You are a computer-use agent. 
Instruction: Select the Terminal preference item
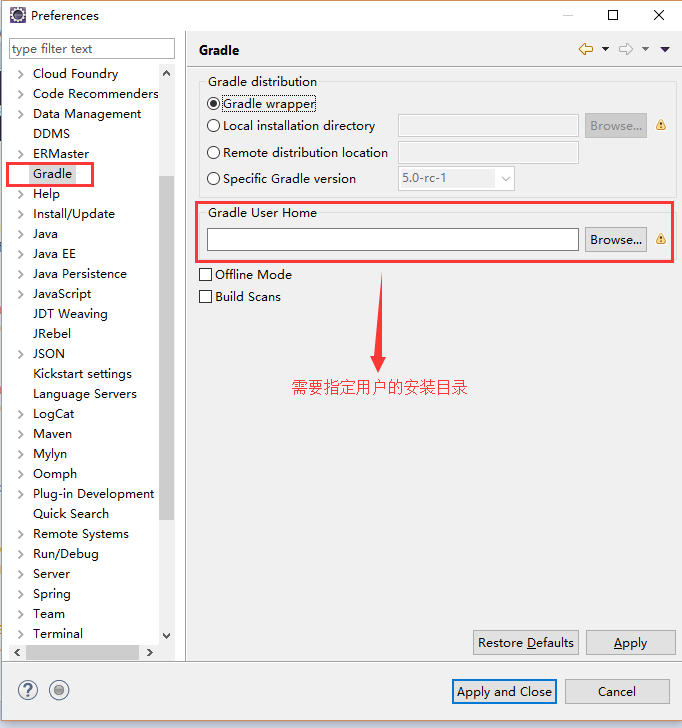pyautogui.click(x=58, y=634)
